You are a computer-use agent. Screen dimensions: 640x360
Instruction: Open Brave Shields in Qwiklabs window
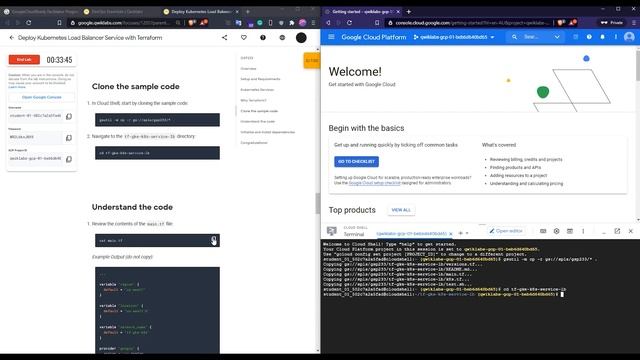192,23
